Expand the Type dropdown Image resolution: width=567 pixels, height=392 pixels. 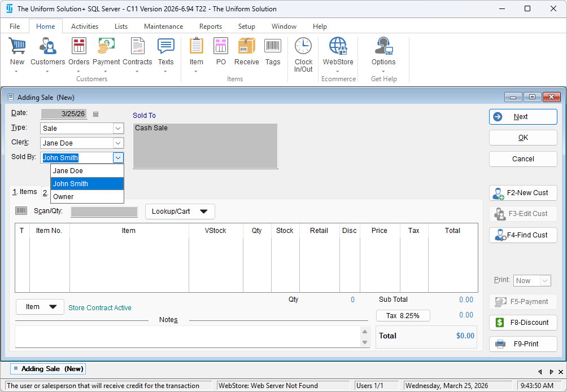[118, 129]
